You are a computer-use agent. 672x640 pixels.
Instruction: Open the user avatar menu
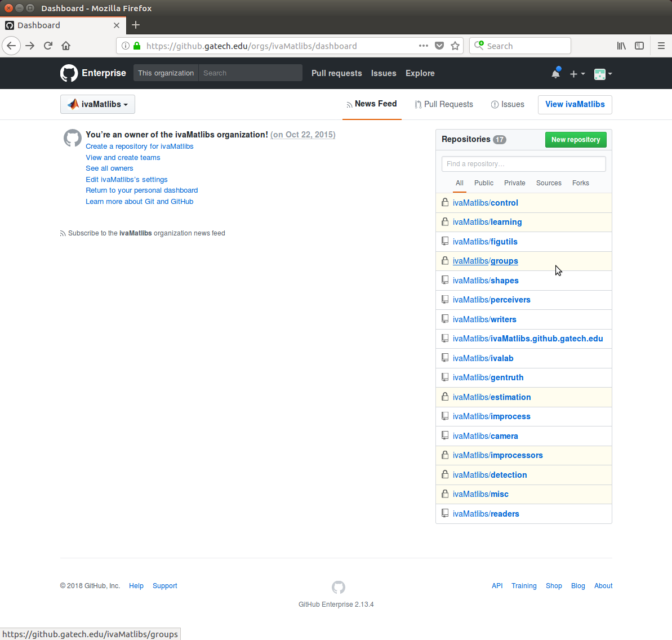click(603, 74)
